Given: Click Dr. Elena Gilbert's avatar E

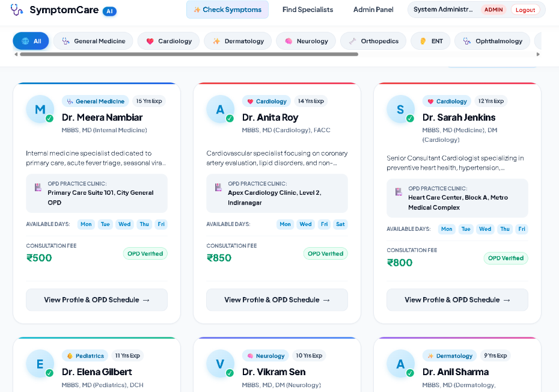Looking at the screenshot, I should point(40,364).
